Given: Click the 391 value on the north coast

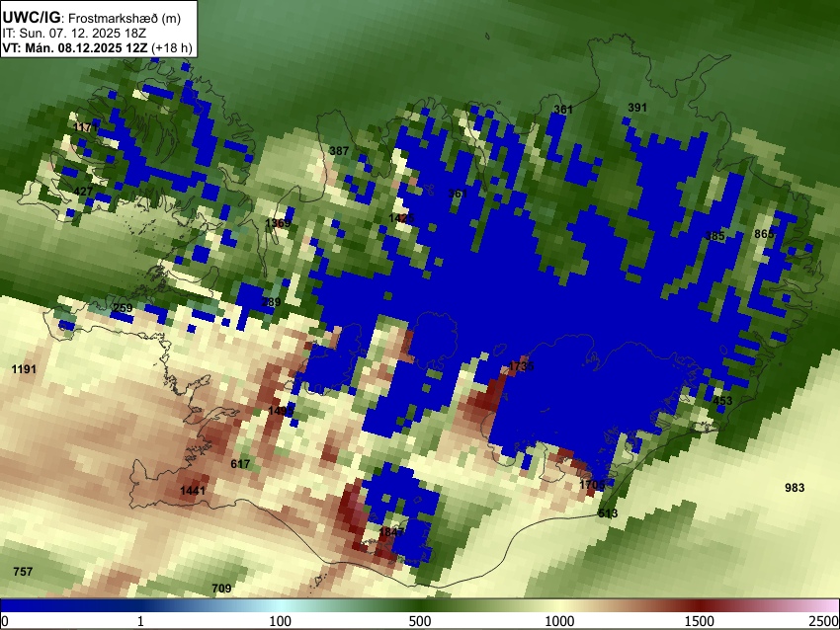Looking at the screenshot, I should point(637,108).
